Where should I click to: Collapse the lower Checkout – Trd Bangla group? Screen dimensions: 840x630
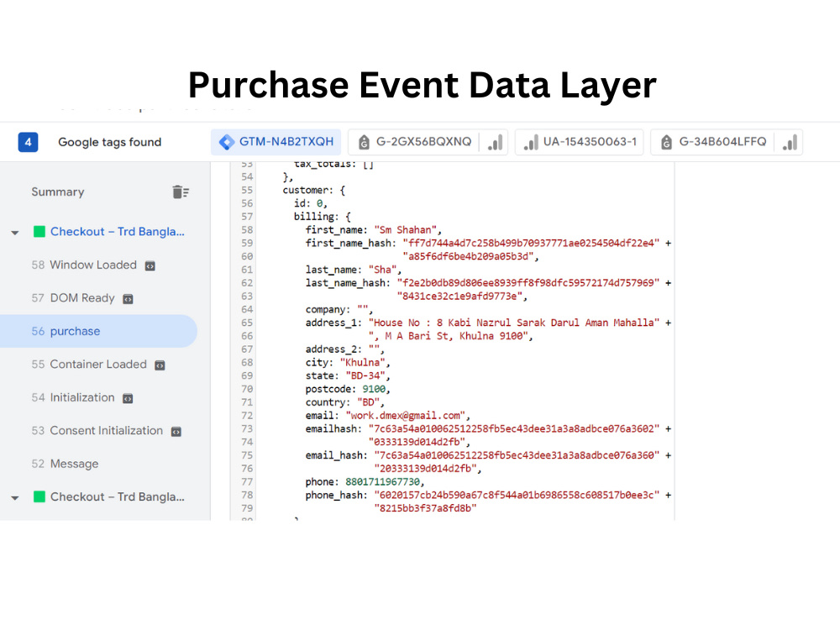coord(15,497)
